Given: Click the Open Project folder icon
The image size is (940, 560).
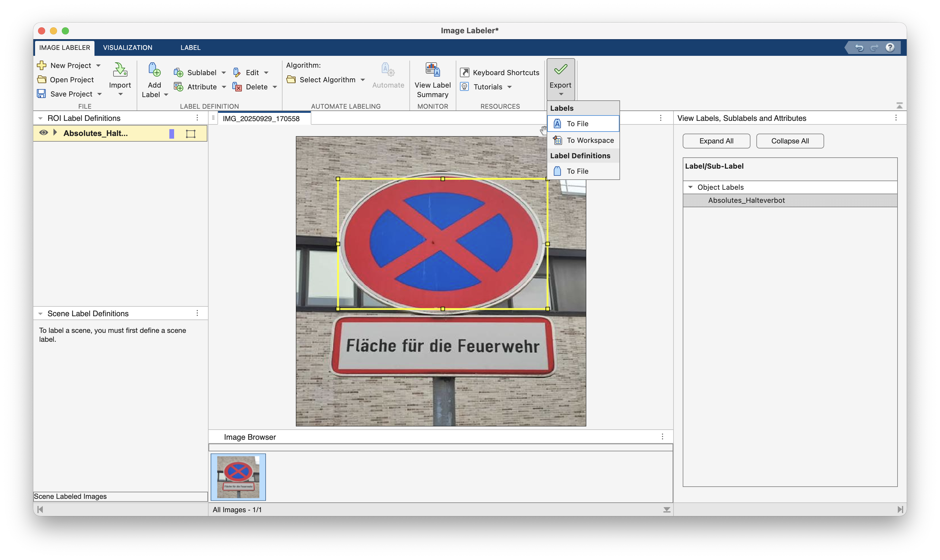Looking at the screenshot, I should 42,80.
